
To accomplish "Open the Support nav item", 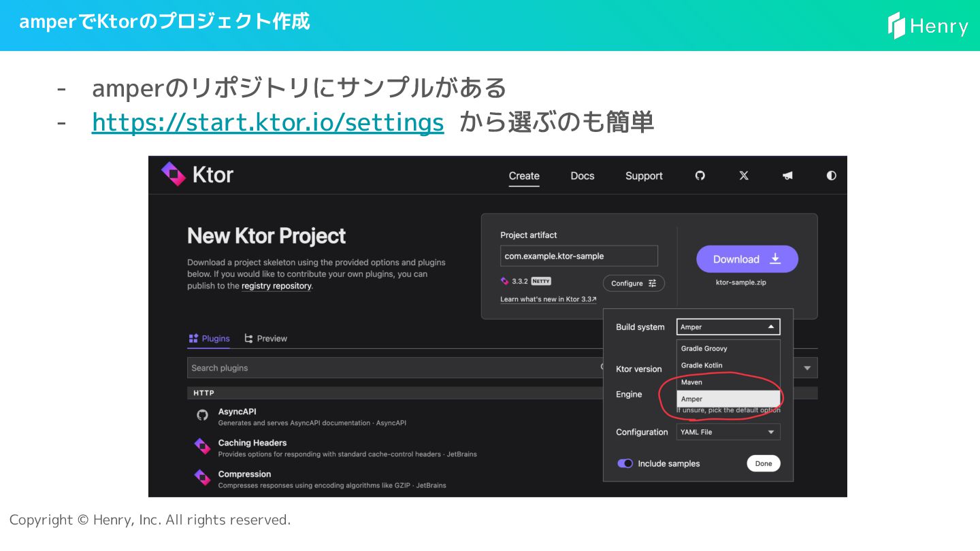I will point(644,176).
